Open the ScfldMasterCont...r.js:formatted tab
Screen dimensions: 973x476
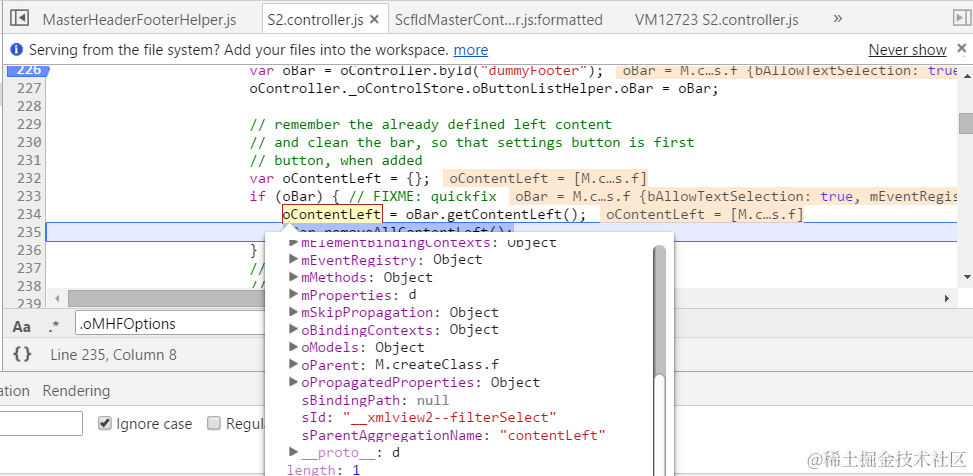498,20
